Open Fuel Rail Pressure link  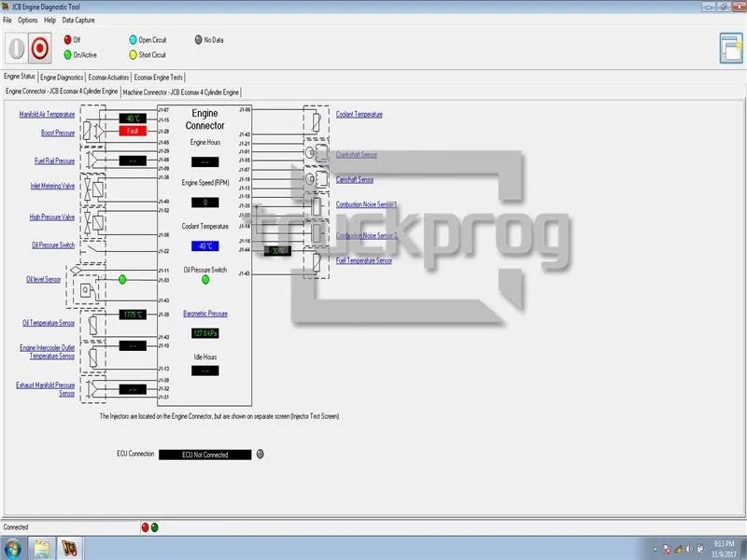55,161
